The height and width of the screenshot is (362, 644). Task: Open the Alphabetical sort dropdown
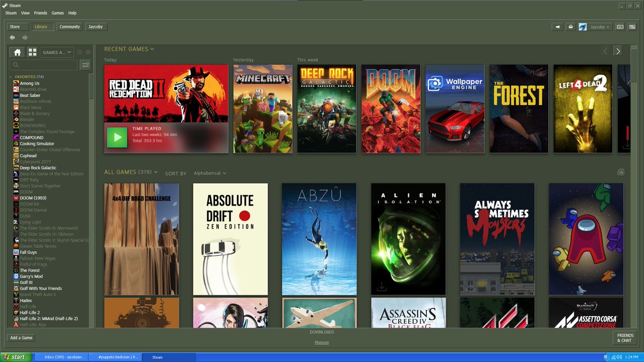(210, 173)
